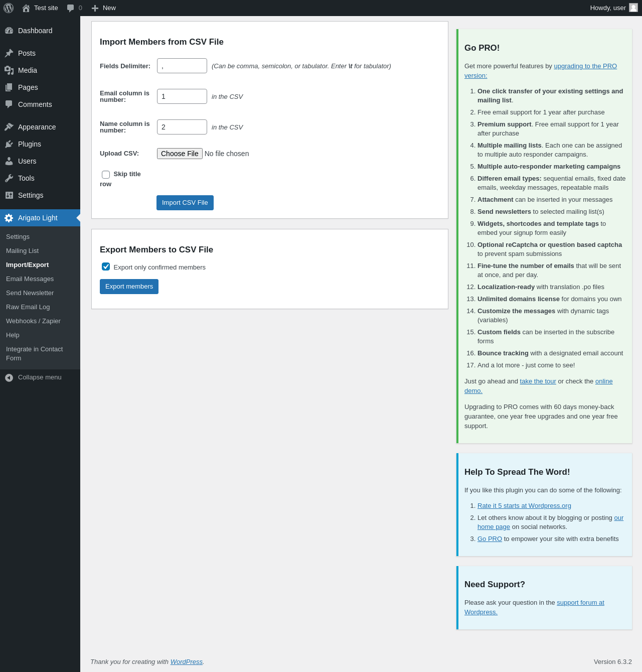Click the Pages icon in sidebar

pyautogui.click(x=9, y=87)
